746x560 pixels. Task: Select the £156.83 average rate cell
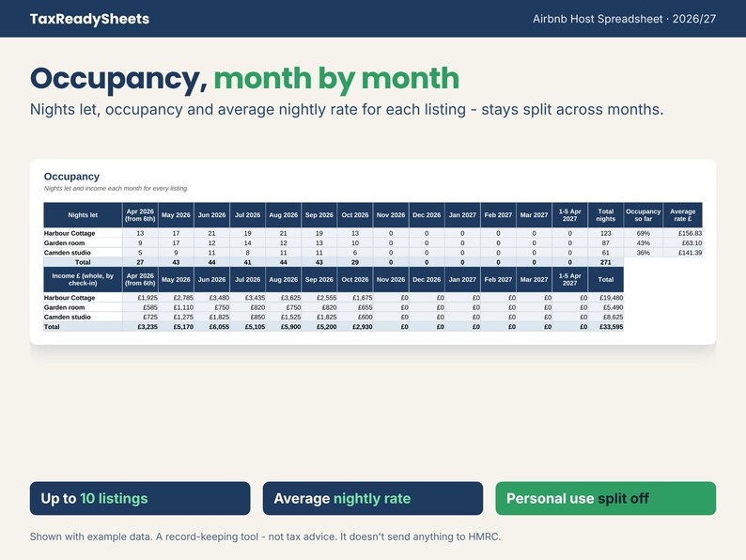(683, 233)
